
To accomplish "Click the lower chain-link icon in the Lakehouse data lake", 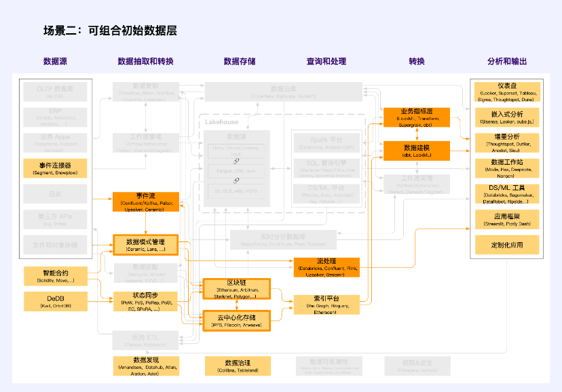I will [237, 180].
